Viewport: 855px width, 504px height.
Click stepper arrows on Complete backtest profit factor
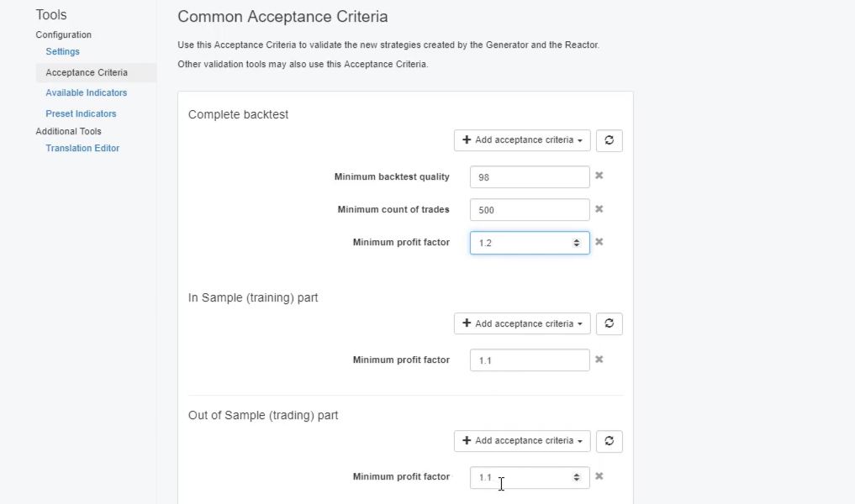tap(577, 243)
